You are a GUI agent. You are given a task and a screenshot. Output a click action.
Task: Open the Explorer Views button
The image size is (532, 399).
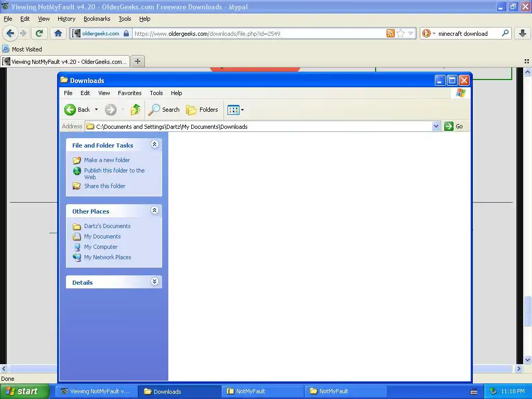(x=233, y=110)
